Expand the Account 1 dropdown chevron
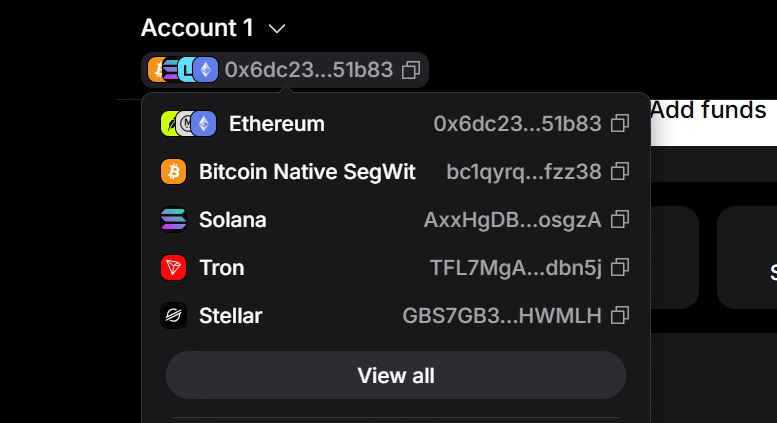Image resolution: width=777 pixels, height=423 pixels. [277, 29]
